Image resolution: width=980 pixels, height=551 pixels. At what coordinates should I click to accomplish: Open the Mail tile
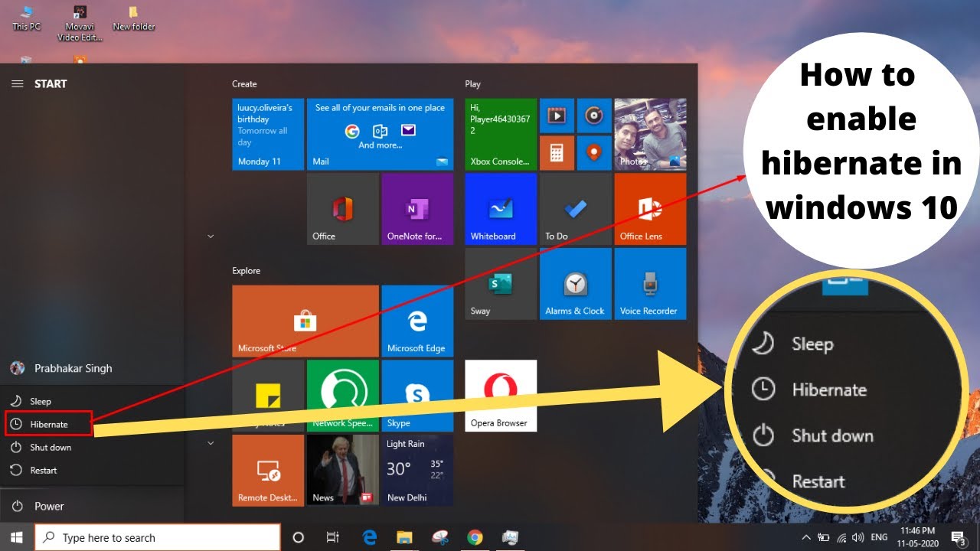click(x=380, y=134)
